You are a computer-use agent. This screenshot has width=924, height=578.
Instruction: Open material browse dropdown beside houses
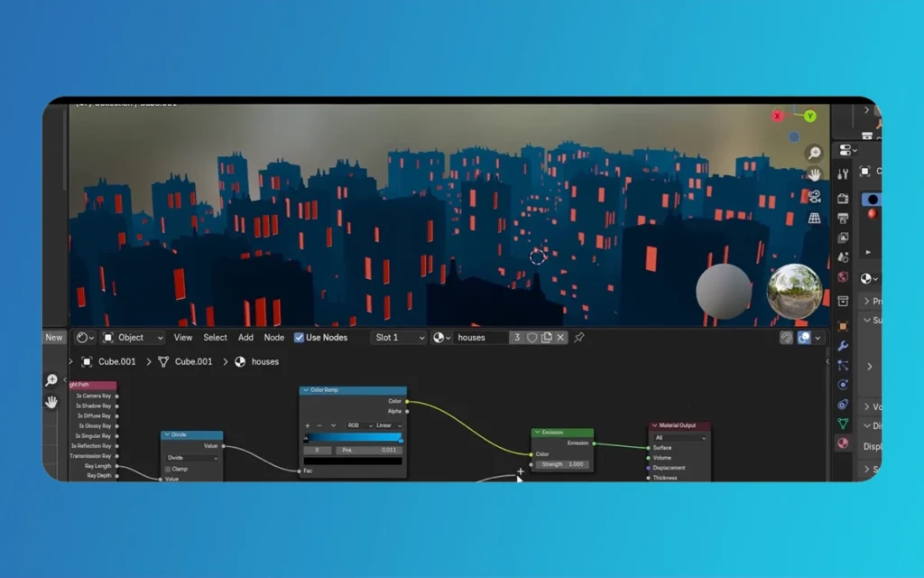pos(441,338)
